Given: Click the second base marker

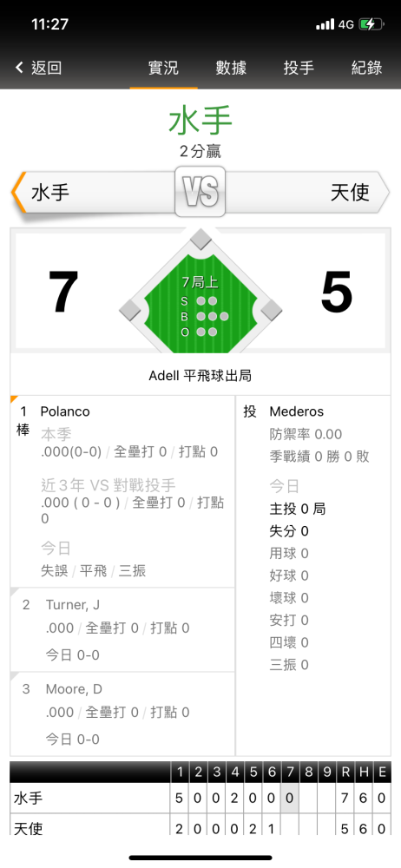Looking at the screenshot, I should (200, 240).
